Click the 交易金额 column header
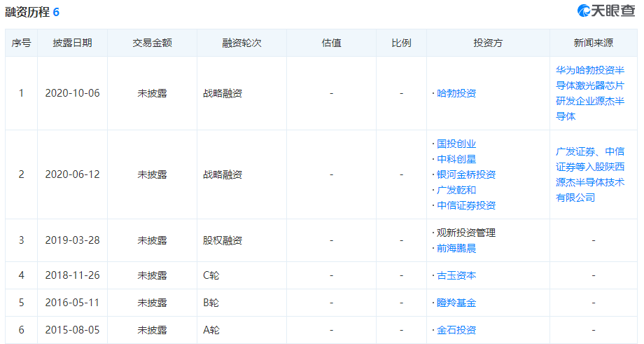This screenshot has width=644, height=344. pyautogui.click(x=152, y=43)
